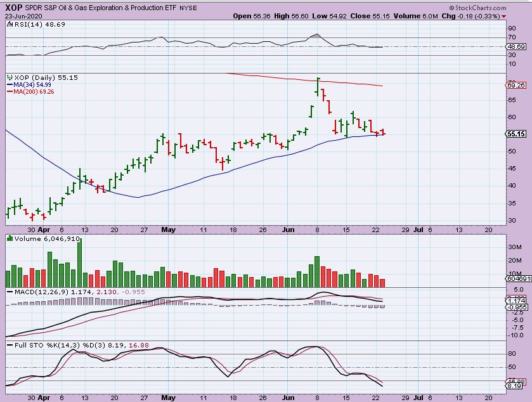532x402 pixels.
Task: Click the RSI overbought shaded peak
Action: click(316, 36)
